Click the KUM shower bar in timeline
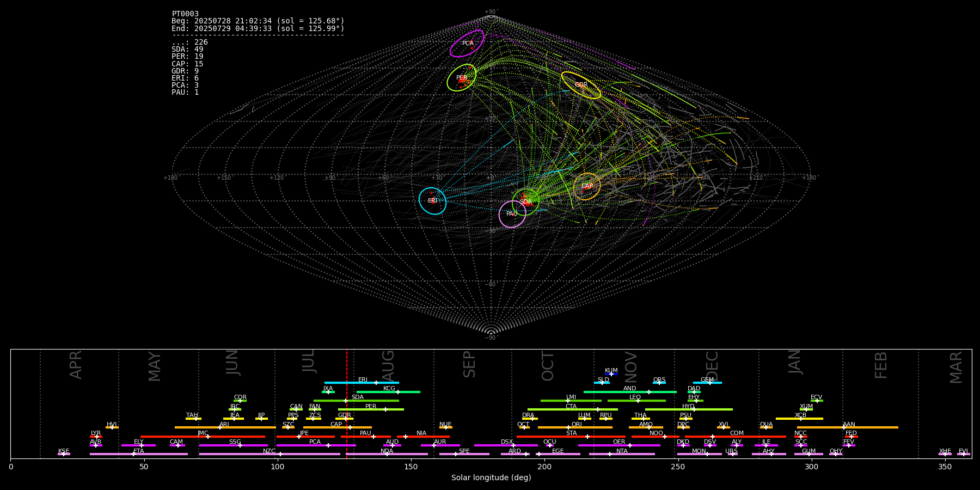The image size is (980, 490). pos(611,374)
